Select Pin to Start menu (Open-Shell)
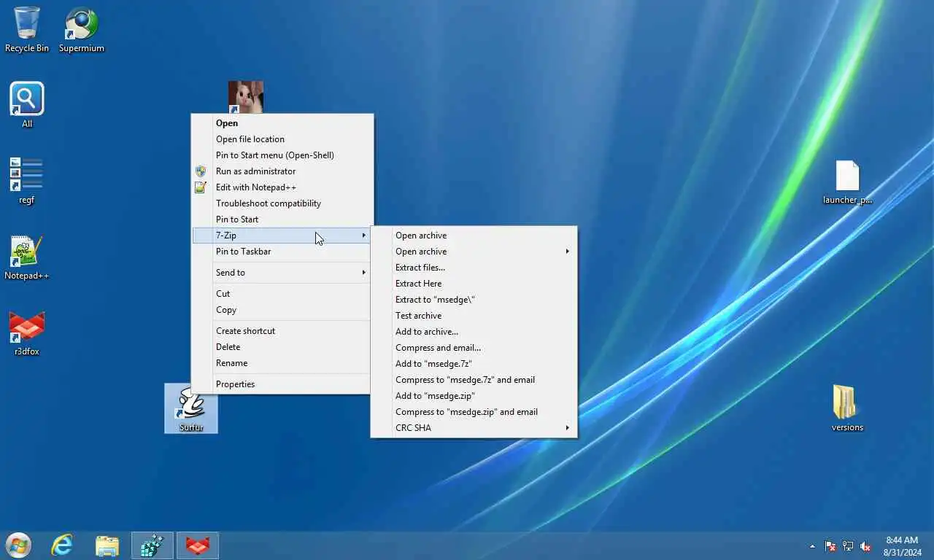Image resolution: width=934 pixels, height=560 pixels. [x=282, y=155]
